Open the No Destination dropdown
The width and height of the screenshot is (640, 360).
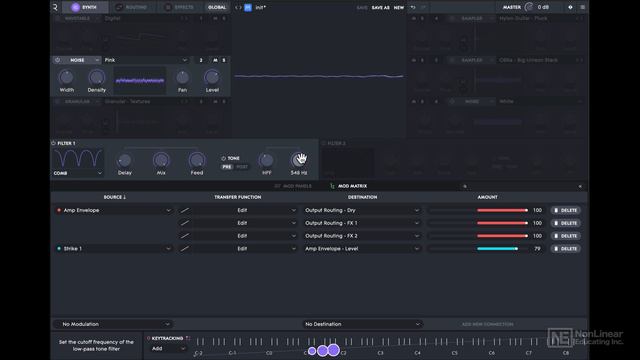coord(362,324)
